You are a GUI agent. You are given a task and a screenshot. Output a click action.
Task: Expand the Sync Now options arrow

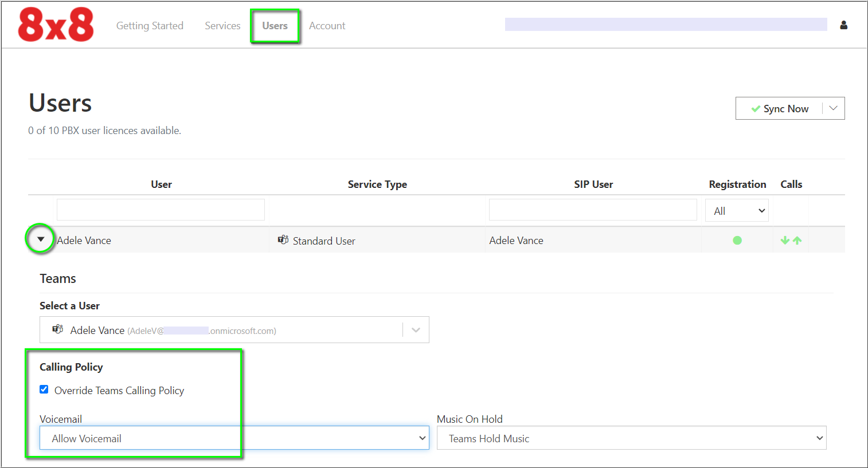pyautogui.click(x=834, y=108)
